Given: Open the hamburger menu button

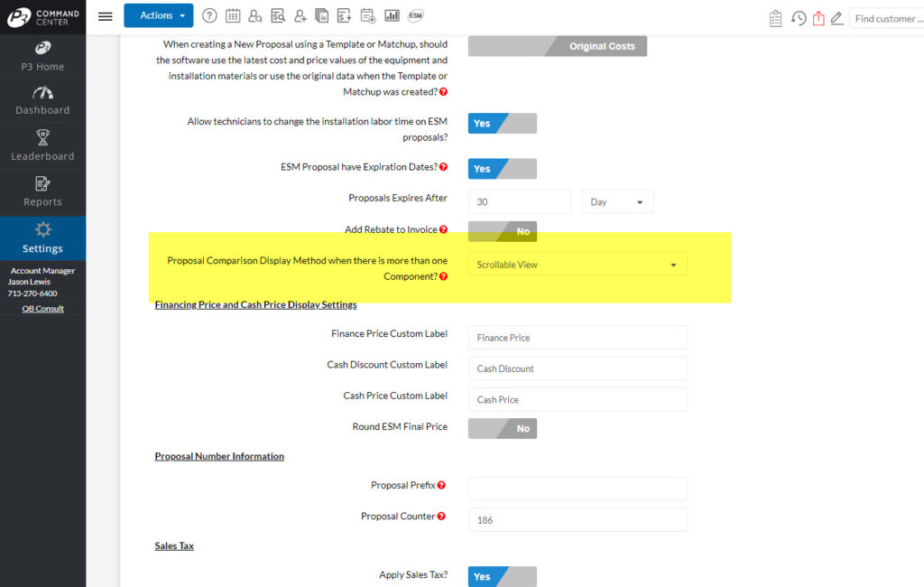Looking at the screenshot, I should point(106,15).
